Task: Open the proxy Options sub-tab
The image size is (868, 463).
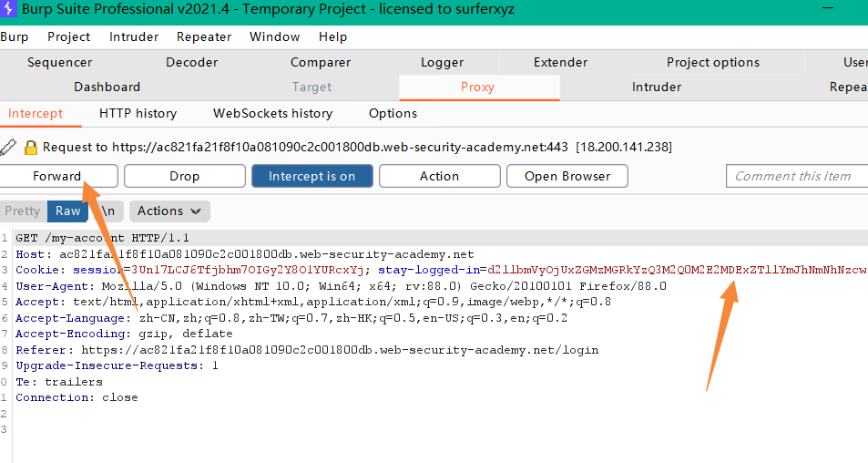Action: tap(393, 114)
